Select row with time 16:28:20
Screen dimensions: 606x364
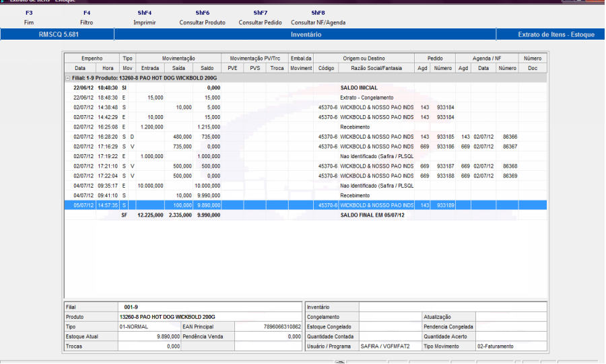click(x=305, y=137)
